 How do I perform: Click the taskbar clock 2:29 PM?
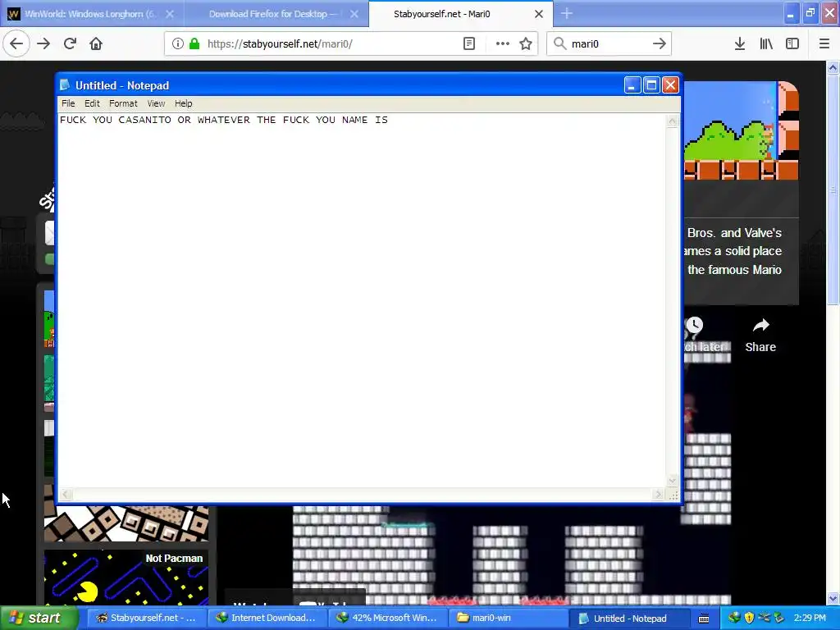pyautogui.click(x=810, y=619)
